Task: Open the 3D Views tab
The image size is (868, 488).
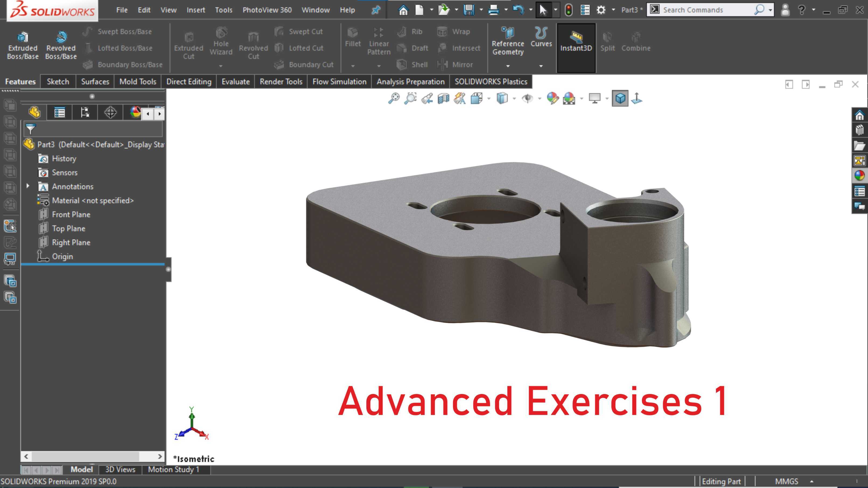Action: 120,469
